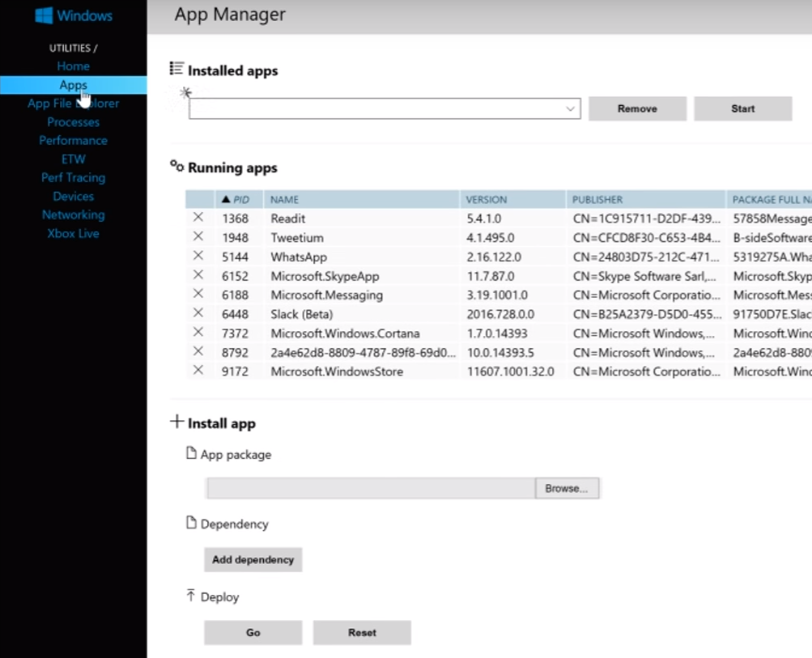Screen dimensions: 812x658
Task: Sort by the PUBLISHER column header
Action: 646,199
